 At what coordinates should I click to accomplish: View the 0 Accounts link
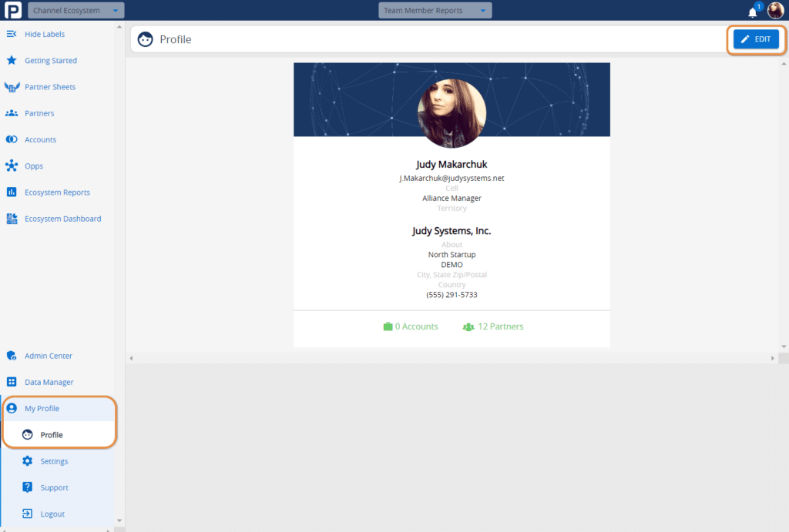point(411,326)
